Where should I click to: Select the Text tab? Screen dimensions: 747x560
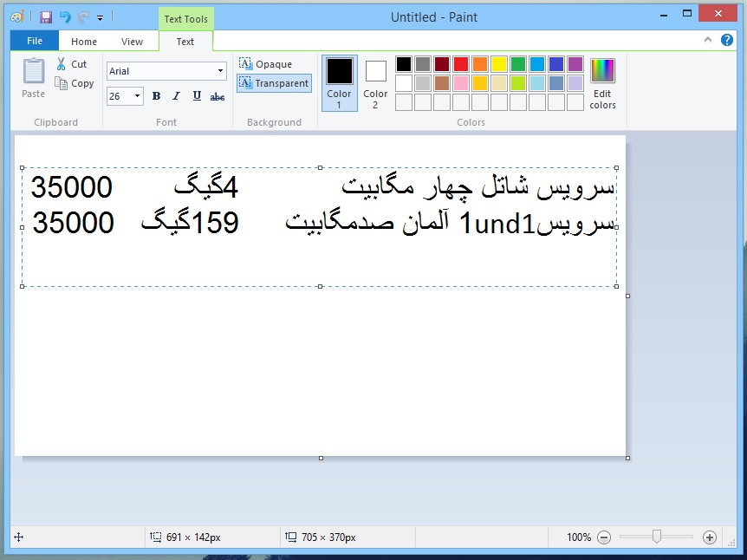[185, 42]
